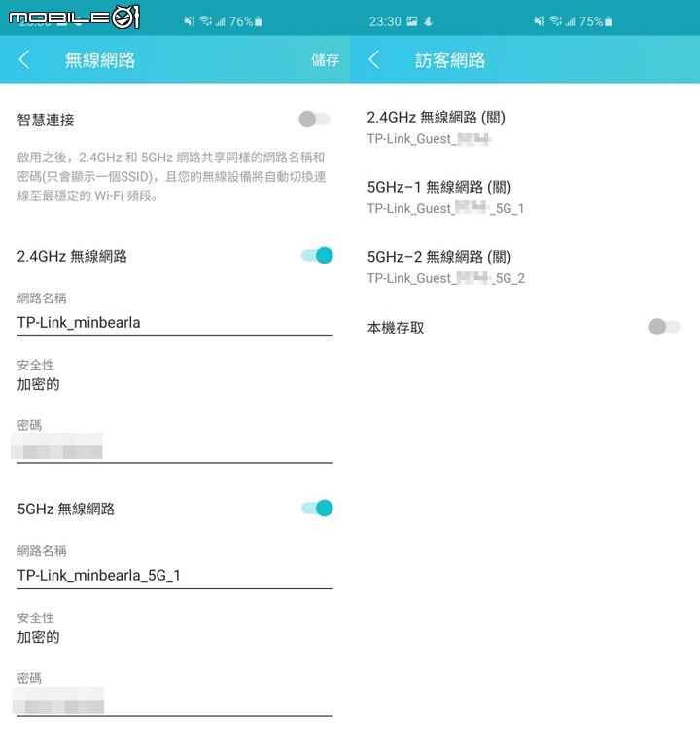
Task: Edit network name TP-Link_minbearla
Action: [175, 323]
